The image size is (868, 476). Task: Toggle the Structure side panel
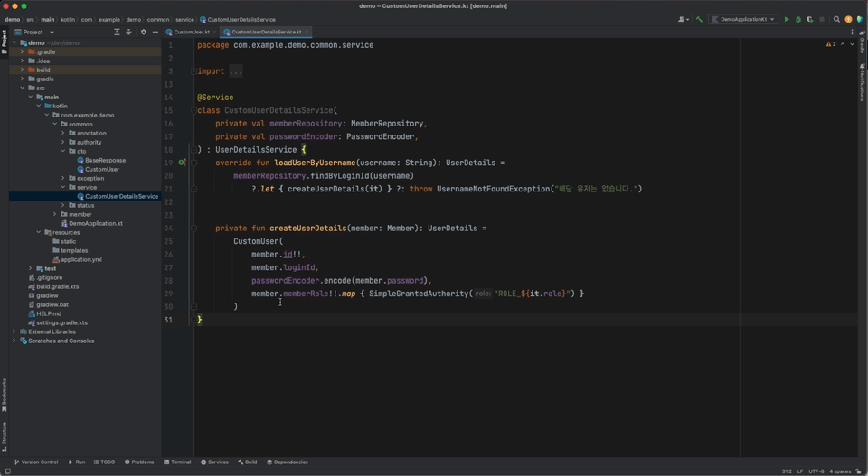[4, 434]
